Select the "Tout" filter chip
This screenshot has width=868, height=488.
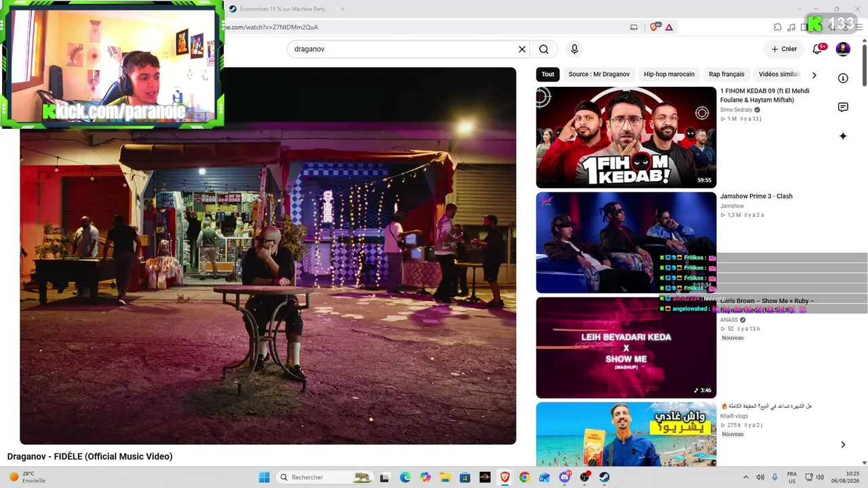point(548,75)
